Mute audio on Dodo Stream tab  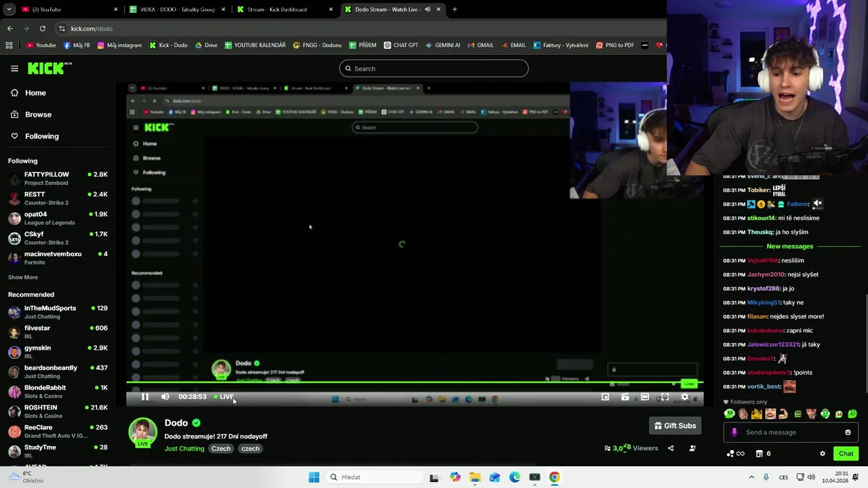click(427, 9)
